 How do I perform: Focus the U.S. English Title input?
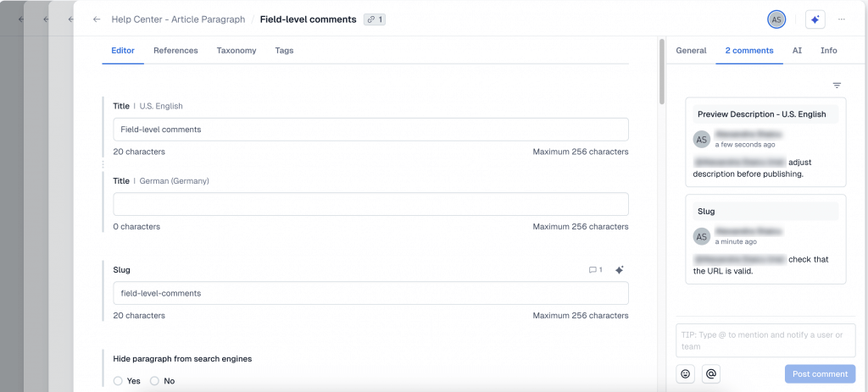pyautogui.click(x=371, y=130)
